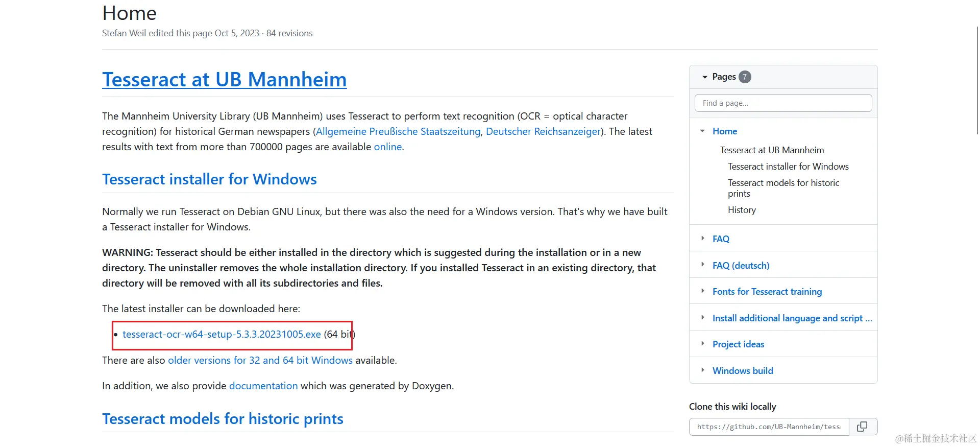Click the Tesseract at UB Mannheim heading

[225, 80]
